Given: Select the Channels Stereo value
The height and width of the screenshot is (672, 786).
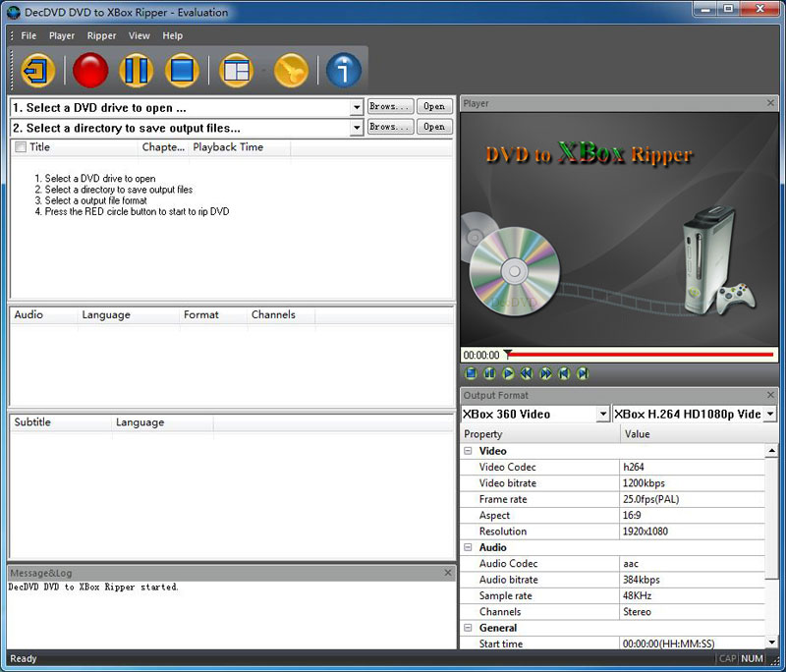Looking at the screenshot, I should point(692,611).
